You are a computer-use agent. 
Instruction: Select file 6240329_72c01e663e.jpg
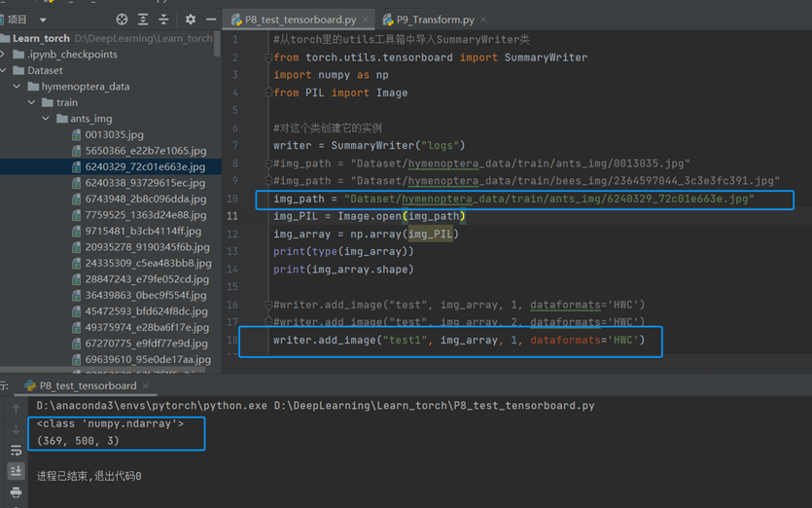click(146, 167)
